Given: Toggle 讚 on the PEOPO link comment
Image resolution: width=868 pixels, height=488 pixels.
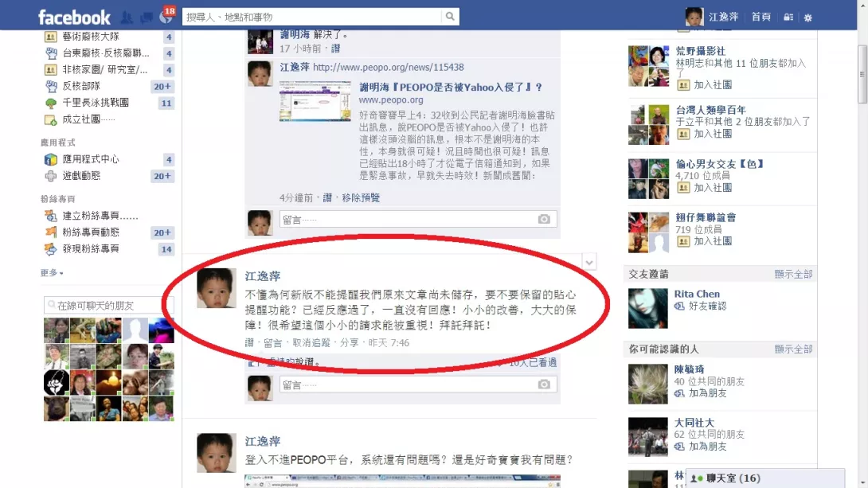Looking at the screenshot, I should 327,197.
